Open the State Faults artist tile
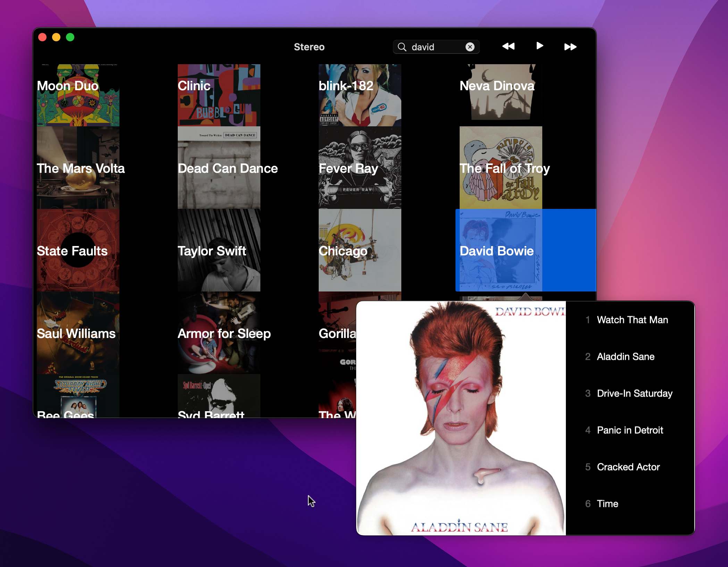 click(x=78, y=250)
